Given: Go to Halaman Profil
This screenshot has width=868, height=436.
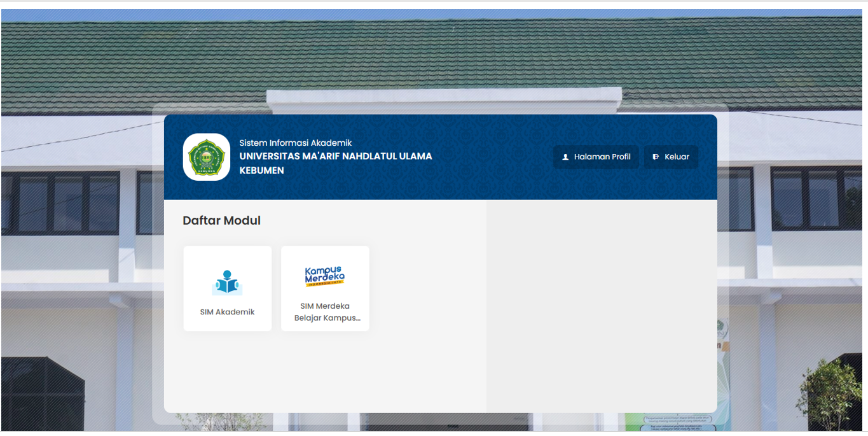Looking at the screenshot, I should [x=596, y=157].
